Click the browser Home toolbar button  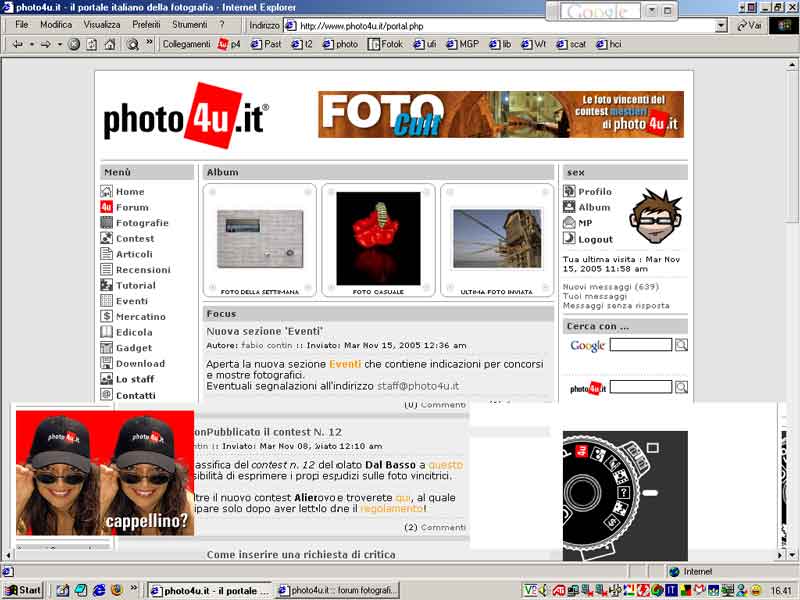tap(109, 44)
